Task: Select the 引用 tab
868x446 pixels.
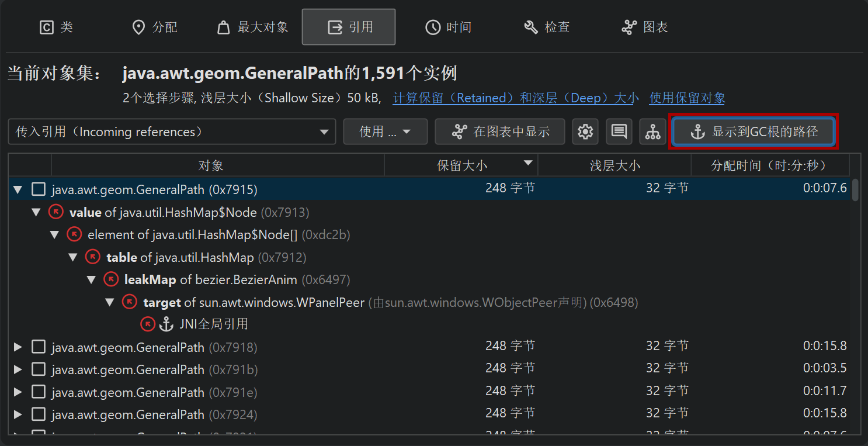Action: coord(349,27)
